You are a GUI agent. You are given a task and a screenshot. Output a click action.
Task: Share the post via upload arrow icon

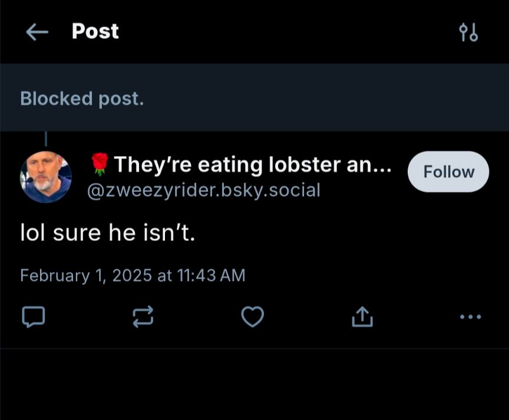click(362, 317)
